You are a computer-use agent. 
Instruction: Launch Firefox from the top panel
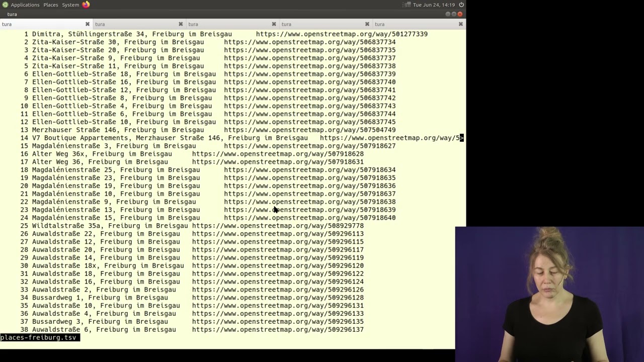click(86, 5)
